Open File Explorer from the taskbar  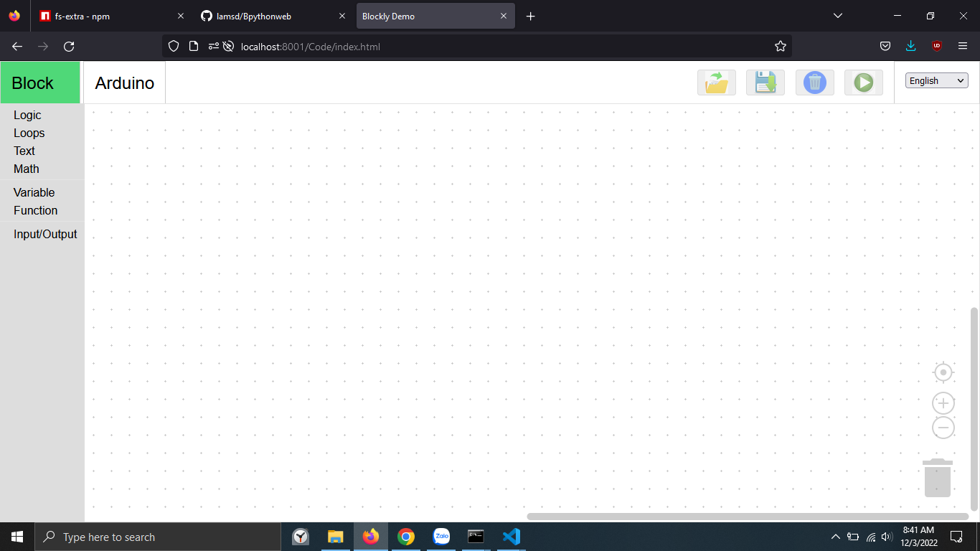tap(335, 537)
